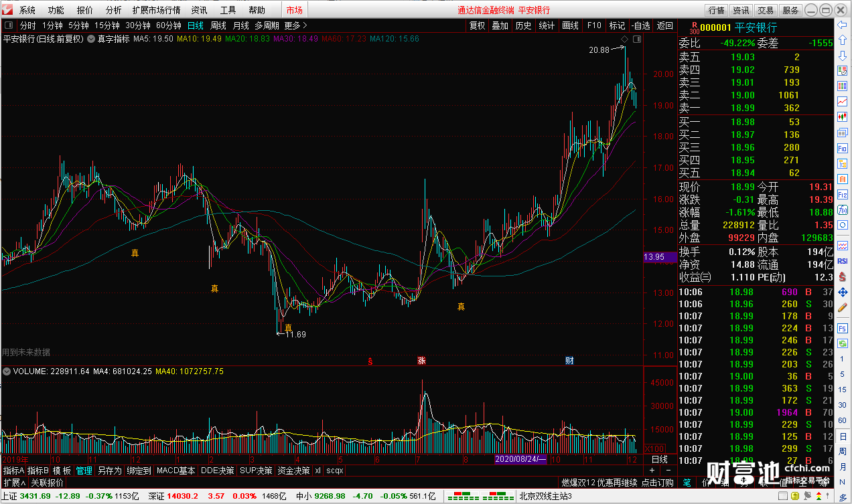Open the 帮助 menu
Image resolution: width=852 pixels, height=504 pixels.
(257, 10)
